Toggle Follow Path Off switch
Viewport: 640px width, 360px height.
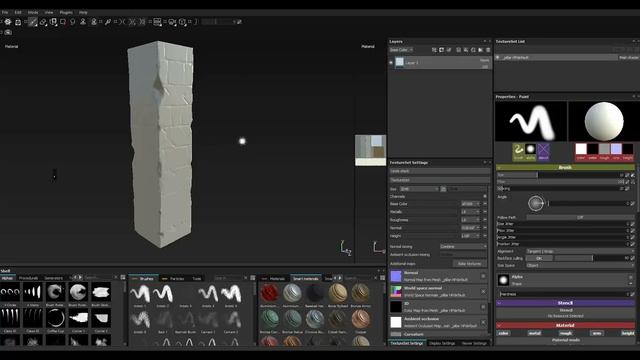coord(580,218)
